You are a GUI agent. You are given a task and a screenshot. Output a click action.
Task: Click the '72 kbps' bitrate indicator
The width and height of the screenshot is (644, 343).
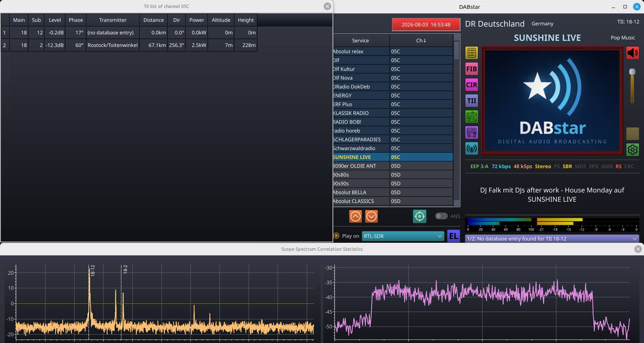pos(501,166)
